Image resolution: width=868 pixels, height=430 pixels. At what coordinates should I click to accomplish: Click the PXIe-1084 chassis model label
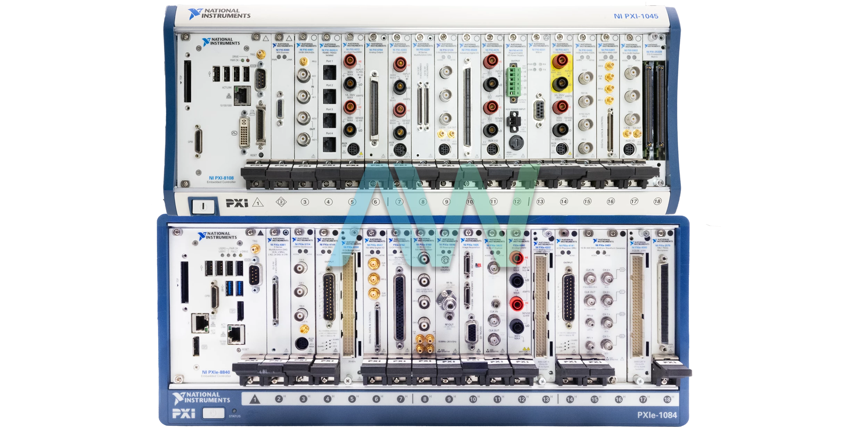(657, 415)
